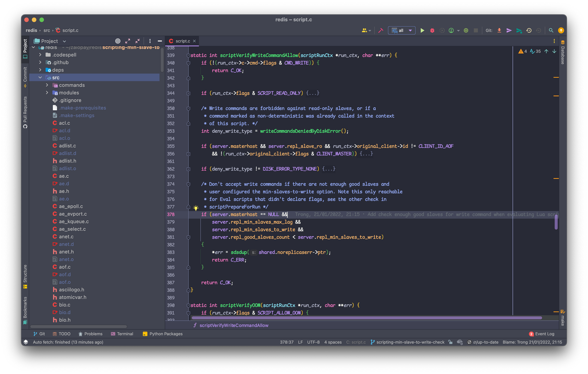The image size is (588, 374).
Task: Expand the .codespell folder
Action: 40,55
